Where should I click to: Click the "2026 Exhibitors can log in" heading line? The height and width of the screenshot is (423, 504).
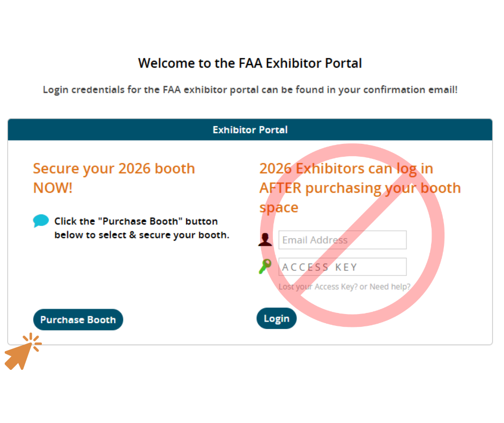click(346, 169)
